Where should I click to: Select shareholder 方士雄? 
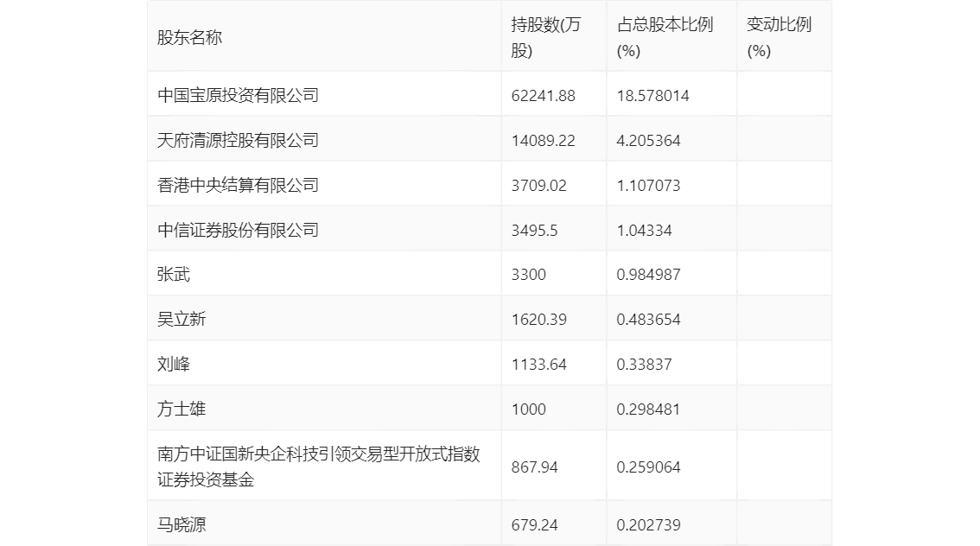point(181,409)
